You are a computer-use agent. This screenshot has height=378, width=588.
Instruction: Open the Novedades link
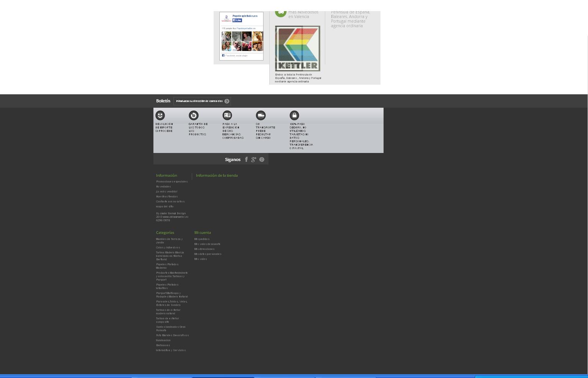(163, 187)
